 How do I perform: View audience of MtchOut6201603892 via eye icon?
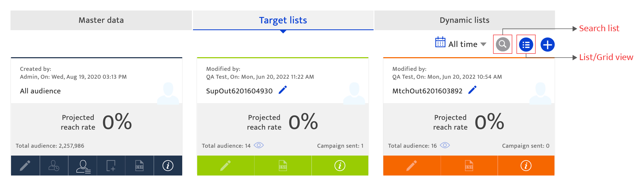445,145
